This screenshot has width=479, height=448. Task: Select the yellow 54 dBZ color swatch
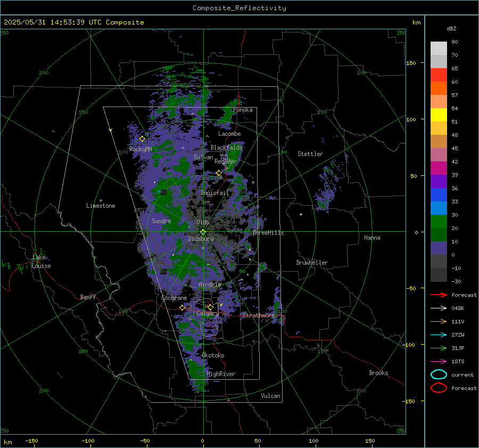tap(439, 115)
